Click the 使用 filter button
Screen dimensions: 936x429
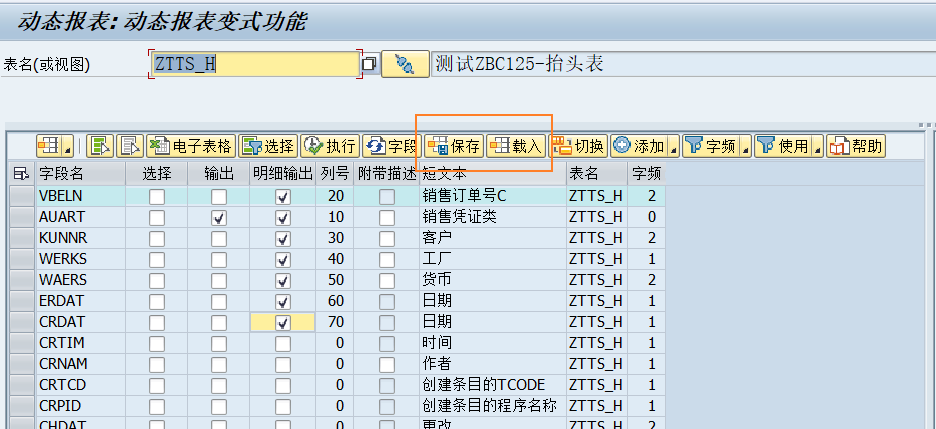point(783,146)
